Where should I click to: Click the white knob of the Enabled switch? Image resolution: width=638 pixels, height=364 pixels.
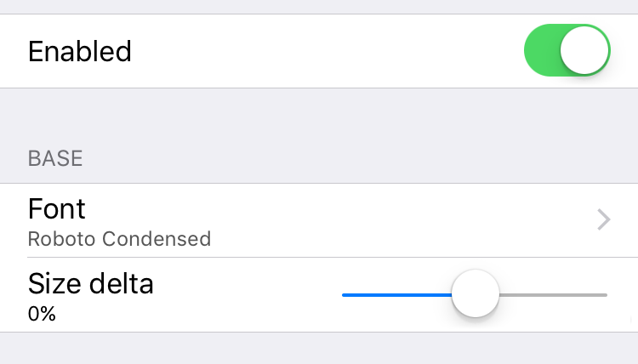[x=584, y=51]
